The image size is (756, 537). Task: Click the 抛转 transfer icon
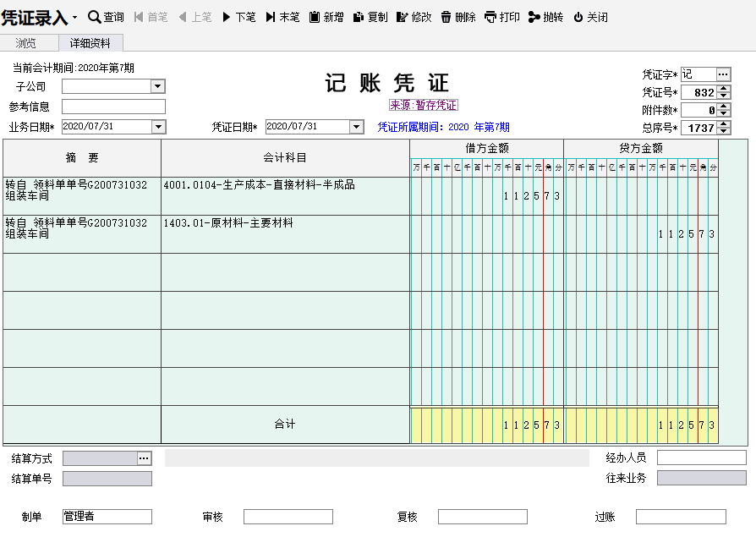[x=545, y=17]
